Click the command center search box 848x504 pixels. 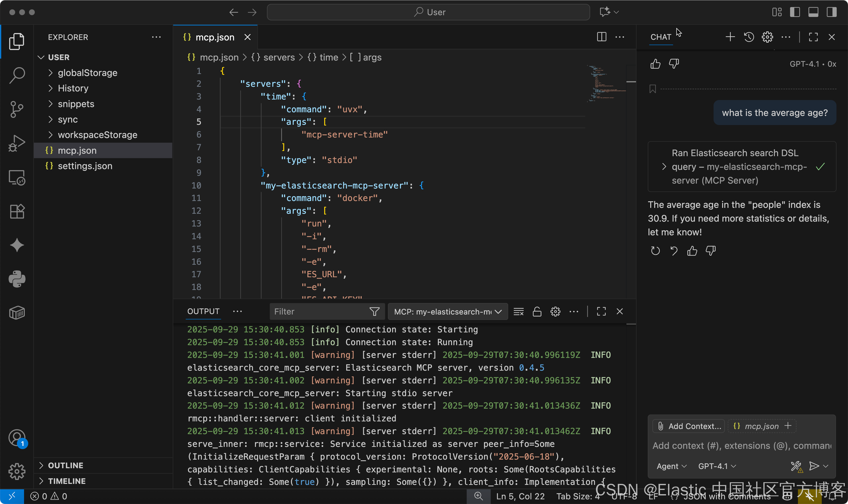click(428, 12)
